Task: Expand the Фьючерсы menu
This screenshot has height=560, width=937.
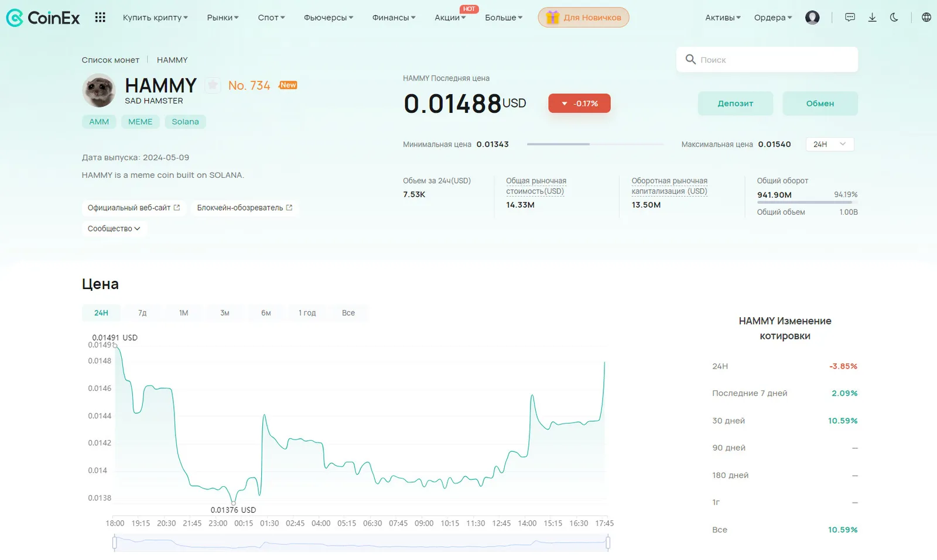Action: click(329, 18)
